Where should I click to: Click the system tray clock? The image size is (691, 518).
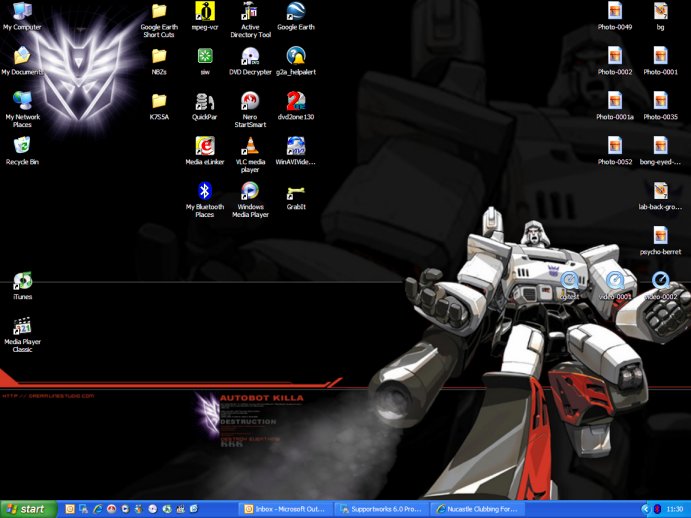point(675,509)
